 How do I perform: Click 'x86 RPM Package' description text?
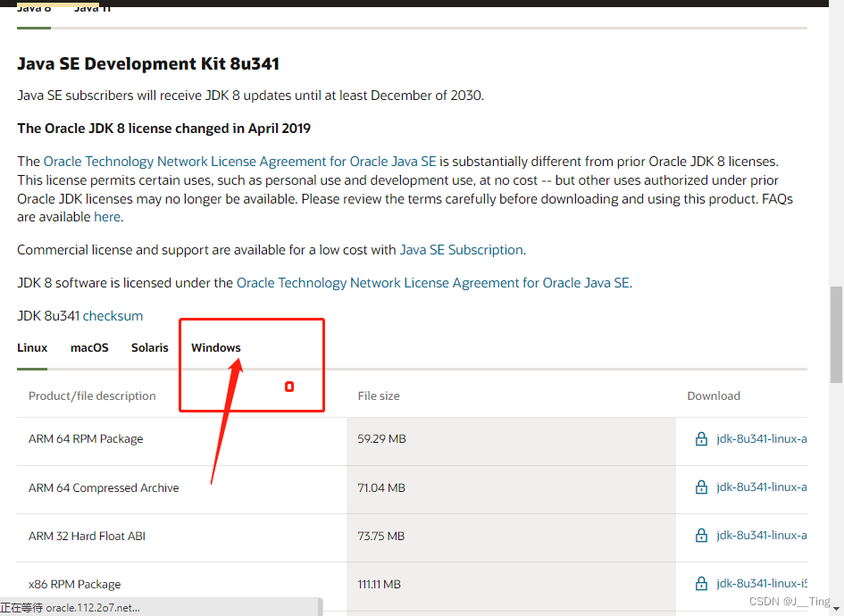tap(74, 584)
